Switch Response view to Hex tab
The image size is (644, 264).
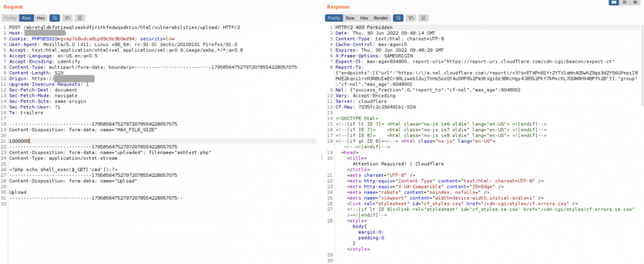(x=364, y=18)
